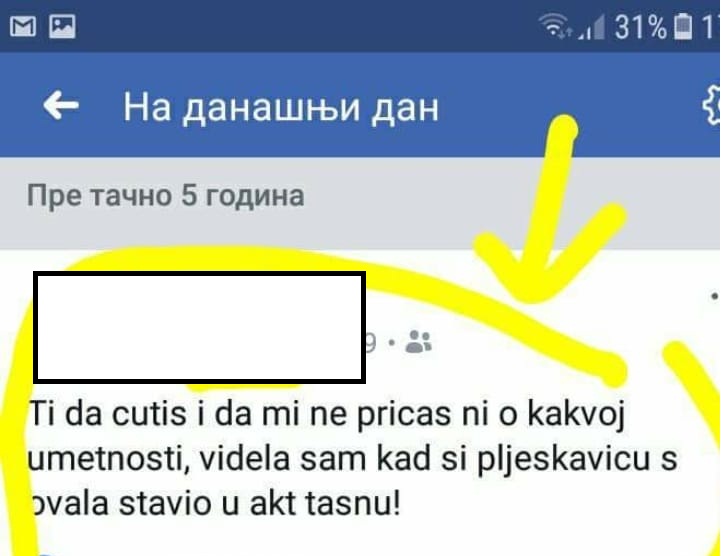The height and width of the screenshot is (556, 724).
Task: Tap the mobile signal strength icon
Action: (x=592, y=27)
